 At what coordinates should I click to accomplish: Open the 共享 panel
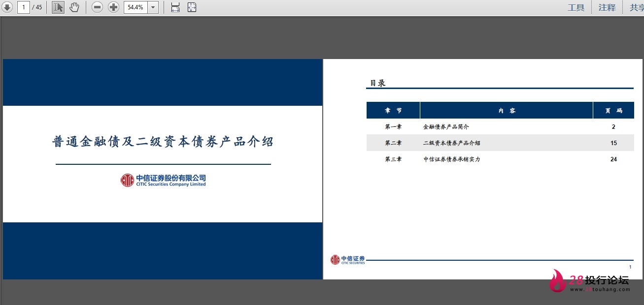click(x=636, y=7)
